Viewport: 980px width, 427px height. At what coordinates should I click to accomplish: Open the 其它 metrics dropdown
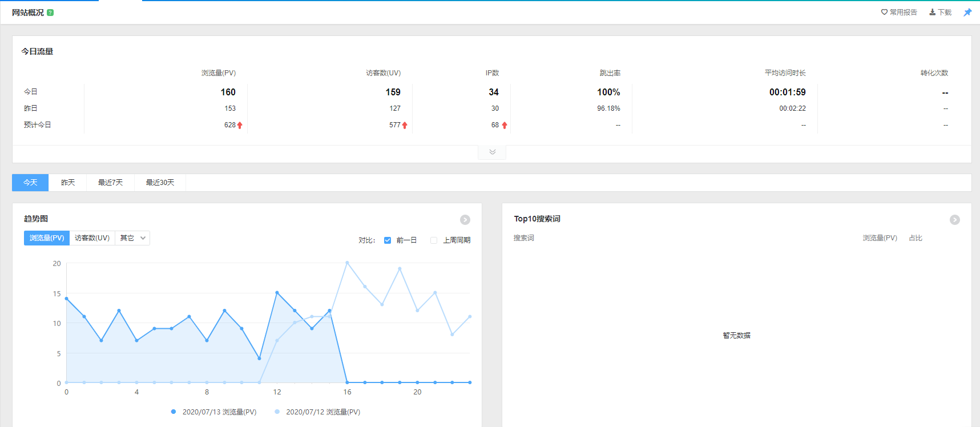click(132, 238)
